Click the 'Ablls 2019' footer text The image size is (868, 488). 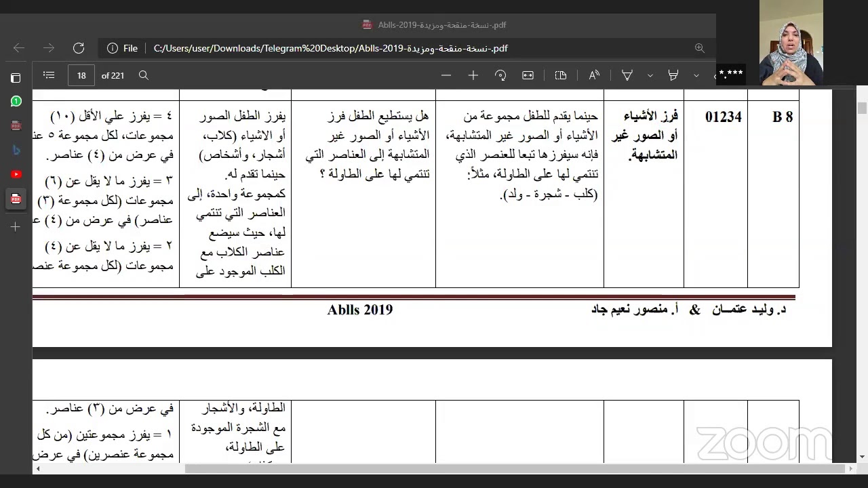(360, 310)
